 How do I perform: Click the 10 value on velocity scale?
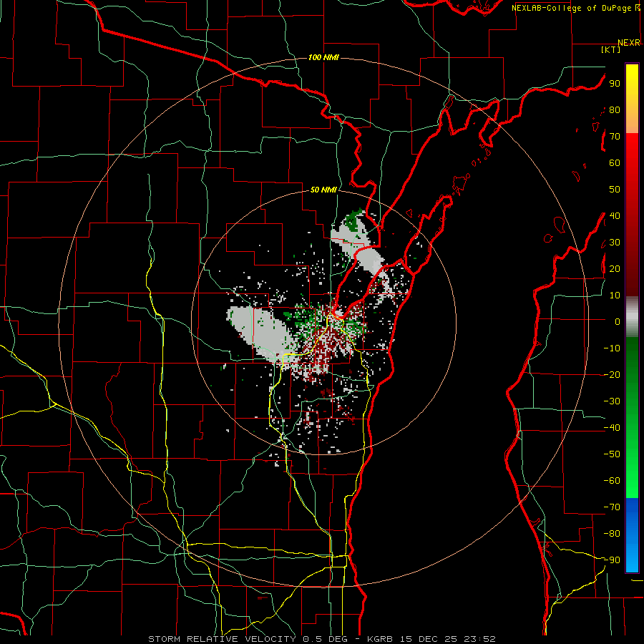(x=615, y=296)
